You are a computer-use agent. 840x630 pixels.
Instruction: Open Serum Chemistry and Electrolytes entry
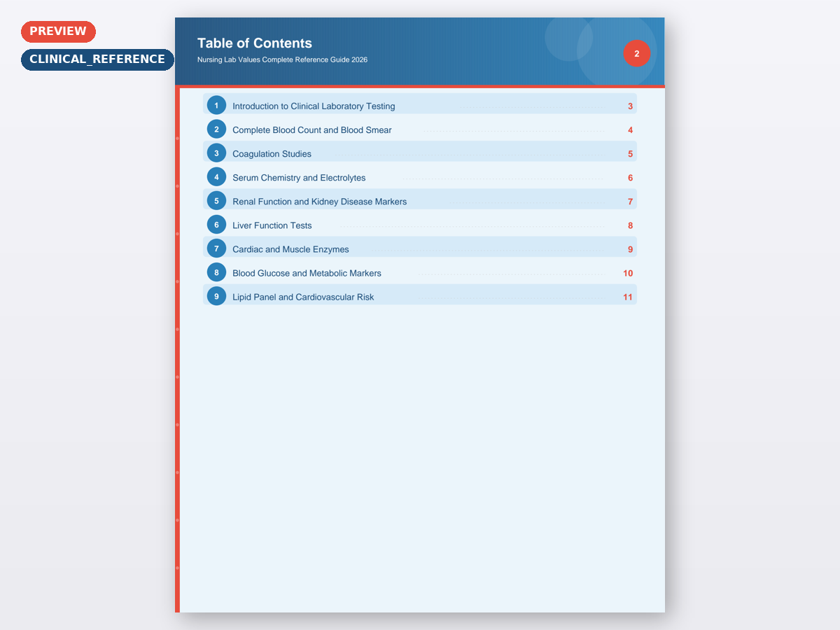pos(299,178)
